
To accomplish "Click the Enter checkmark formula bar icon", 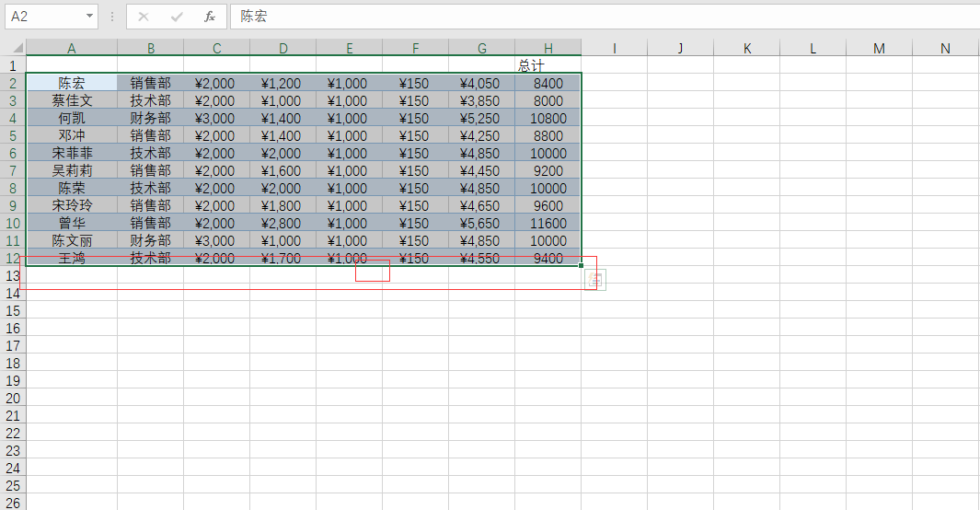I will pos(177,17).
